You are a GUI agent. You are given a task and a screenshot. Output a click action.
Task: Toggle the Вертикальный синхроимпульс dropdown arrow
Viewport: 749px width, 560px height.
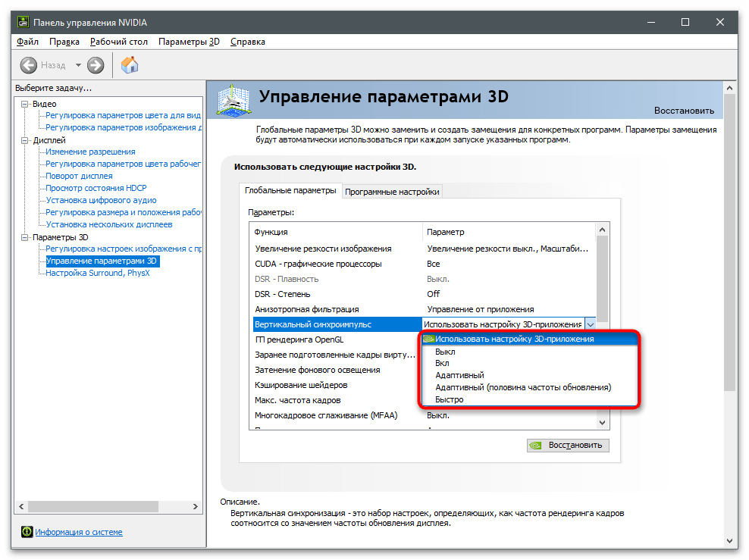pyautogui.click(x=591, y=324)
